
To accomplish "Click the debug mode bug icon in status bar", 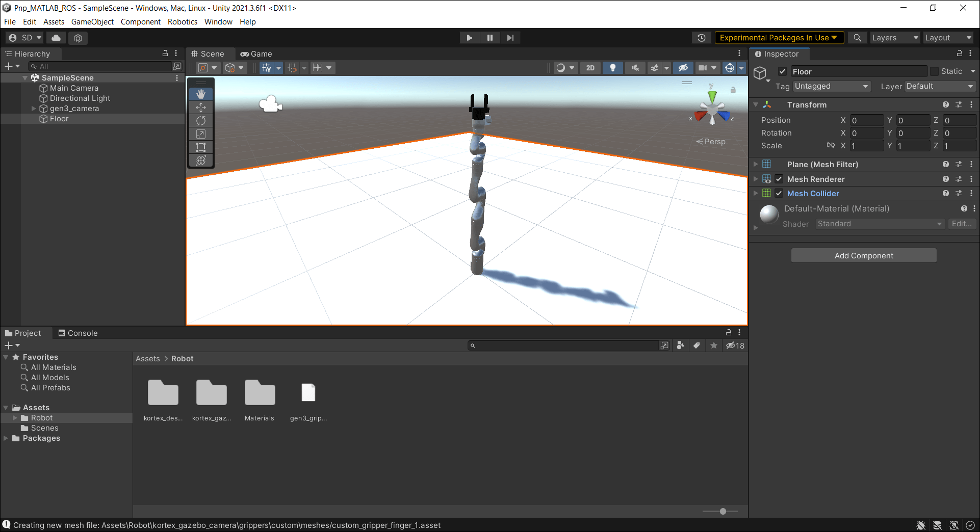I will pyautogui.click(x=921, y=525).
